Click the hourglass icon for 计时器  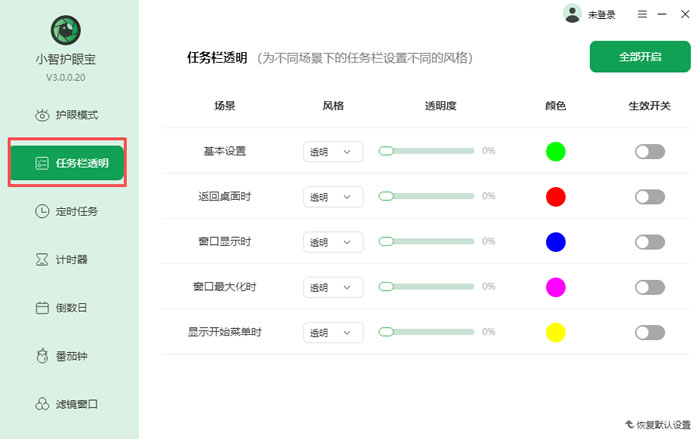[42, 259]
